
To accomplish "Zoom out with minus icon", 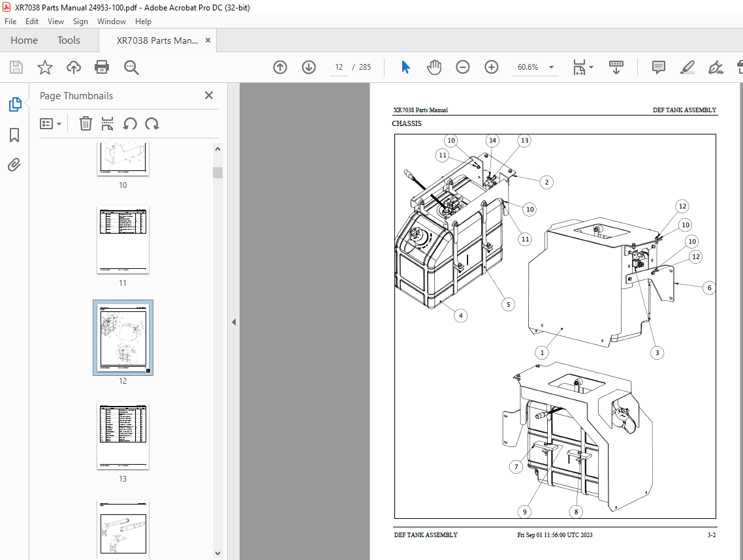I will (462, 67).
